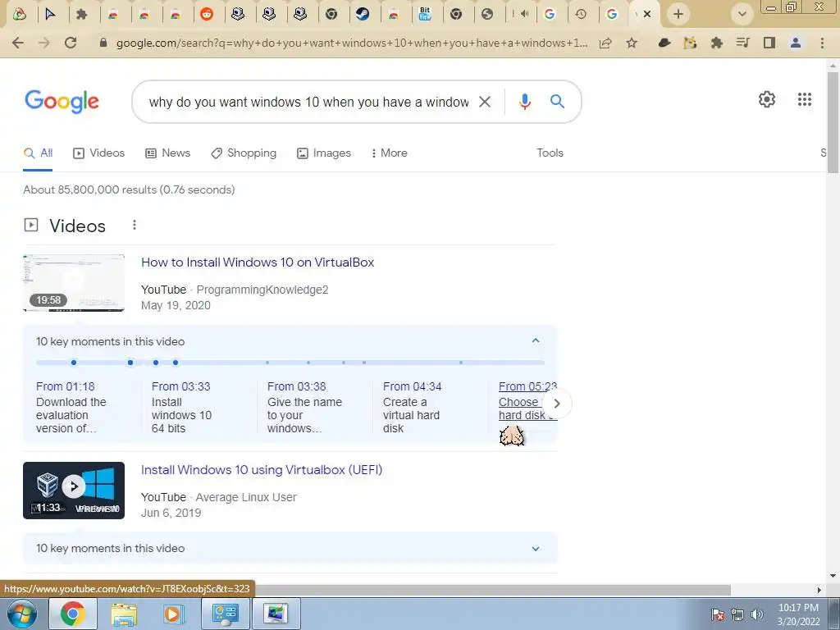Click into the Google search field

coord(308,102)
